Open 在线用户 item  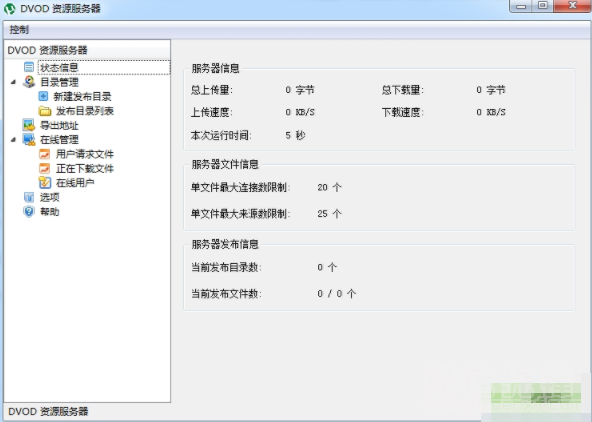click(x=75, y=183)
